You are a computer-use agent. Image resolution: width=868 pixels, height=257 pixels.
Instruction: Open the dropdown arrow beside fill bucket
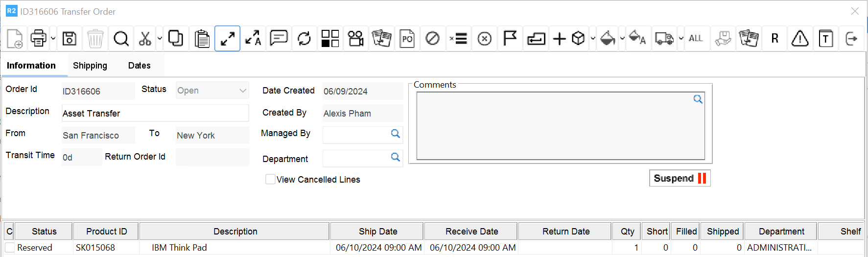pos(622,38)
